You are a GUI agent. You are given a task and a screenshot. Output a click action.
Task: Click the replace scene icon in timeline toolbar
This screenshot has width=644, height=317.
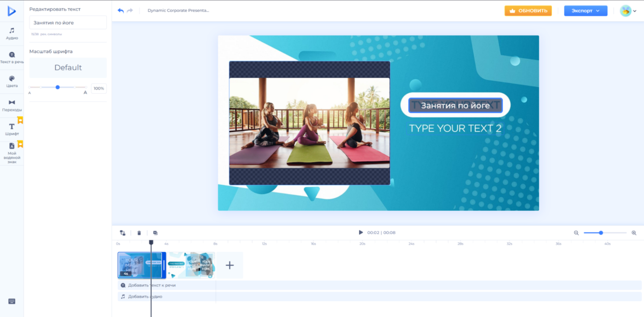pos(123,233)
